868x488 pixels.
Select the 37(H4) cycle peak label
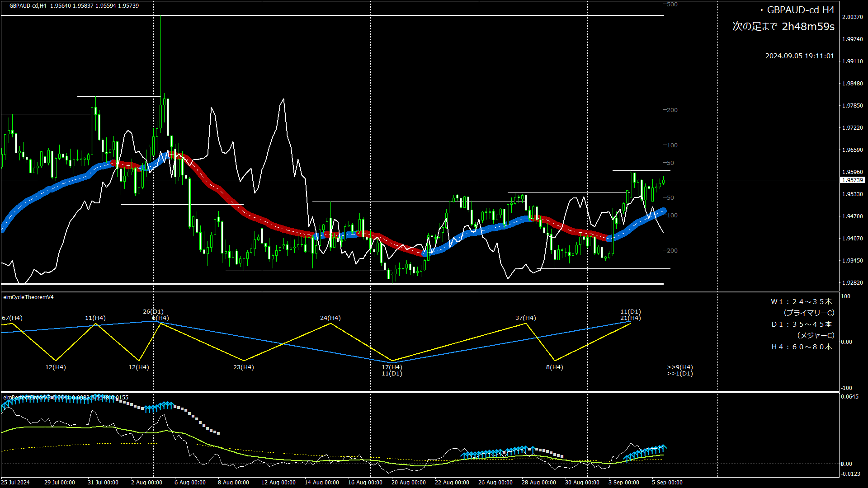(525, 318)
